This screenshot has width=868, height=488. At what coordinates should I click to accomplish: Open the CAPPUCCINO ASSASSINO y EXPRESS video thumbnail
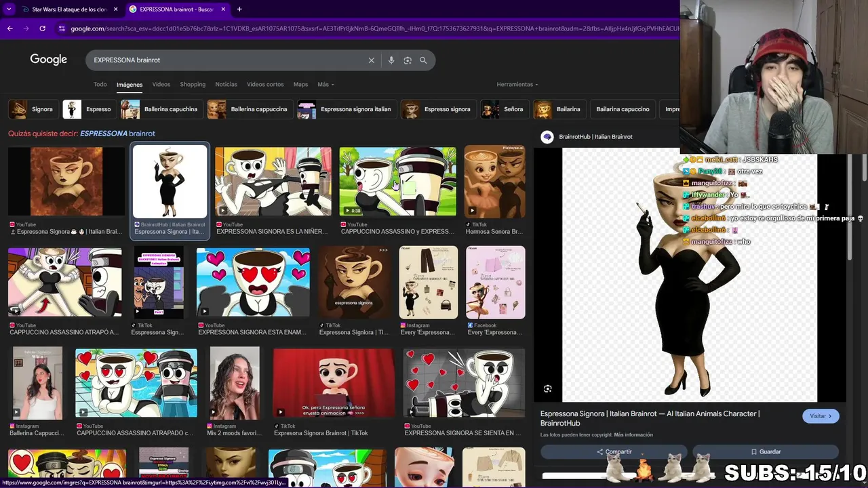click(398, 182)
